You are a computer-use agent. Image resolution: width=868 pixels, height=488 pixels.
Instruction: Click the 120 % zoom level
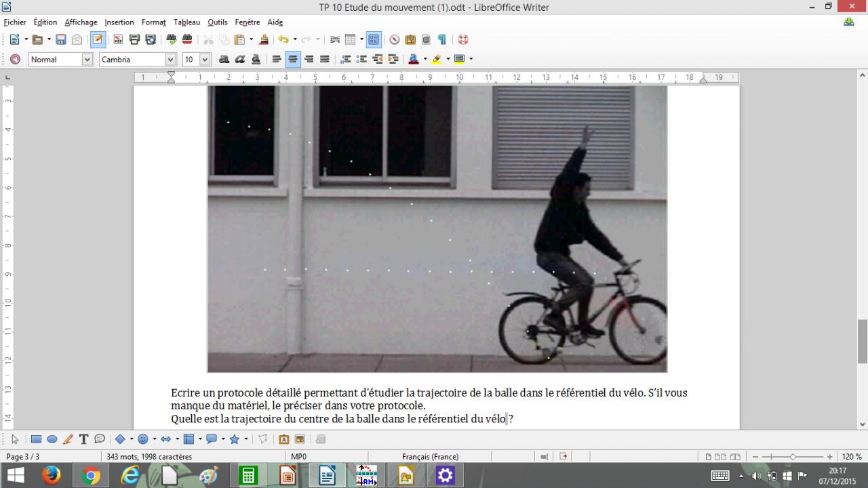852,457
